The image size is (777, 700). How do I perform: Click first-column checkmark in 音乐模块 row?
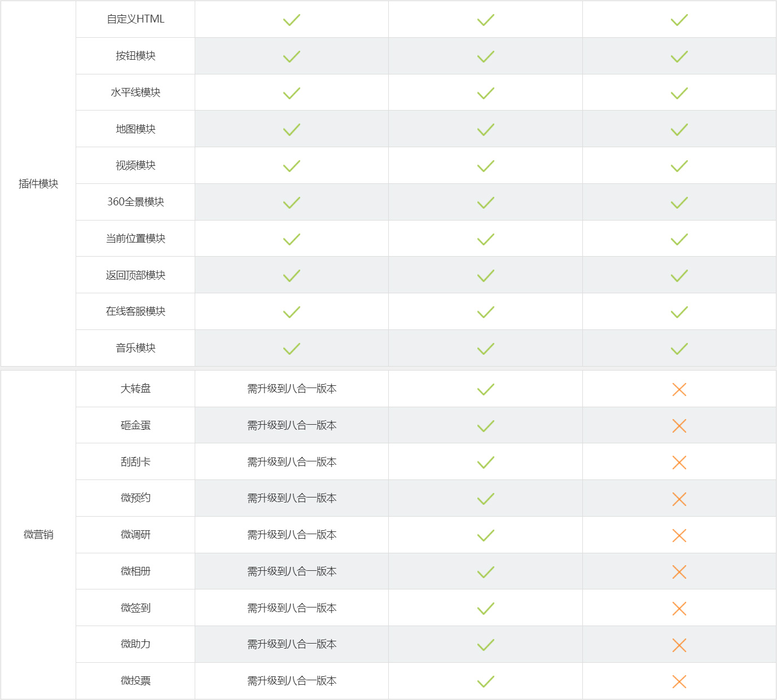click(x=292, y=349)
